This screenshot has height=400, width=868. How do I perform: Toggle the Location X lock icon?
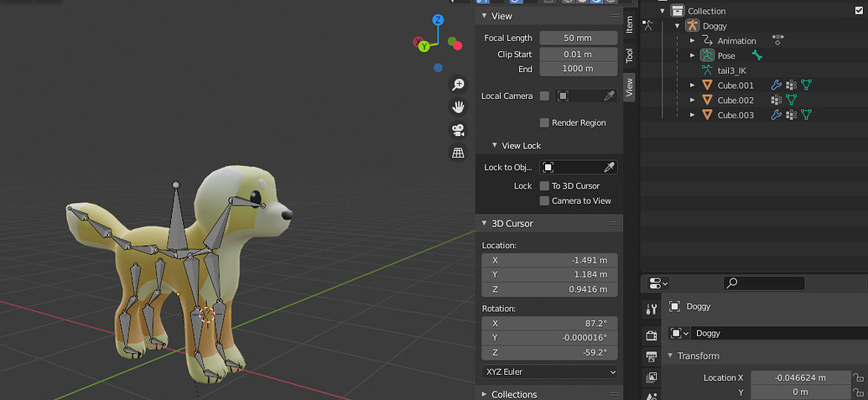859,378
